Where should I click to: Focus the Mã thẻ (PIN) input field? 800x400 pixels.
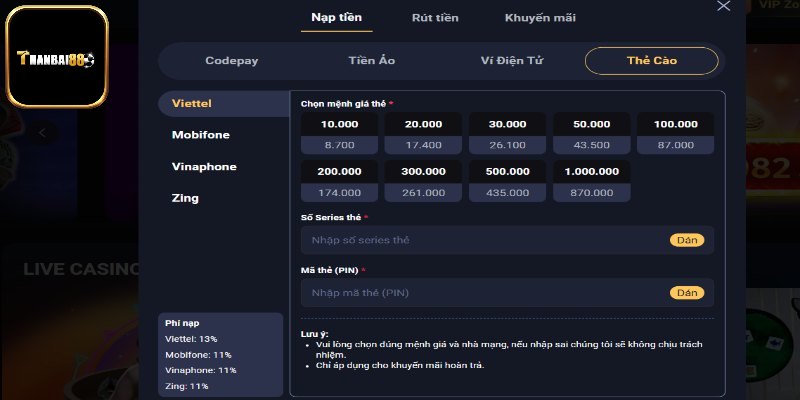(507, 293)
